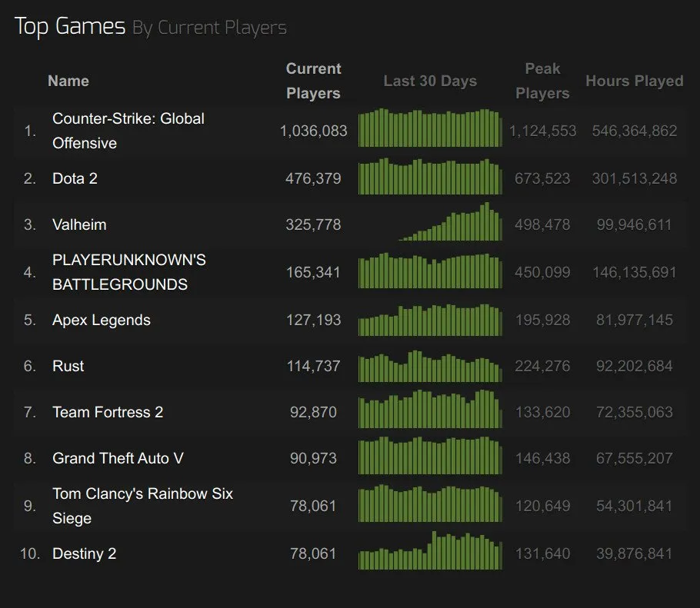Viewport: 700px width, 608px height.
Task: Click the Last 30 Days column header
Action: 430,81
